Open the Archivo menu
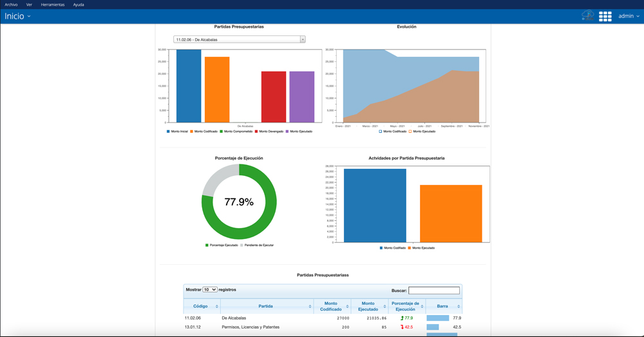 tap(11, 5)
